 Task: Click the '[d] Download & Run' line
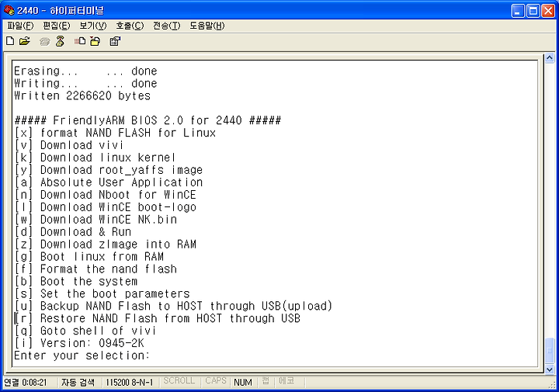pyautogui.click(x=73, y=232)
